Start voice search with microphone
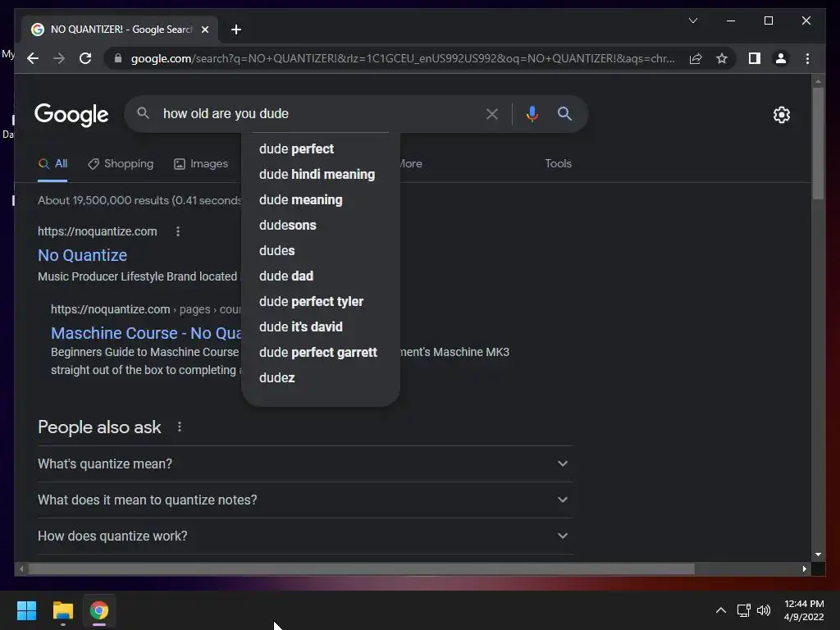The image size is (840, 630). coord(532,113)
